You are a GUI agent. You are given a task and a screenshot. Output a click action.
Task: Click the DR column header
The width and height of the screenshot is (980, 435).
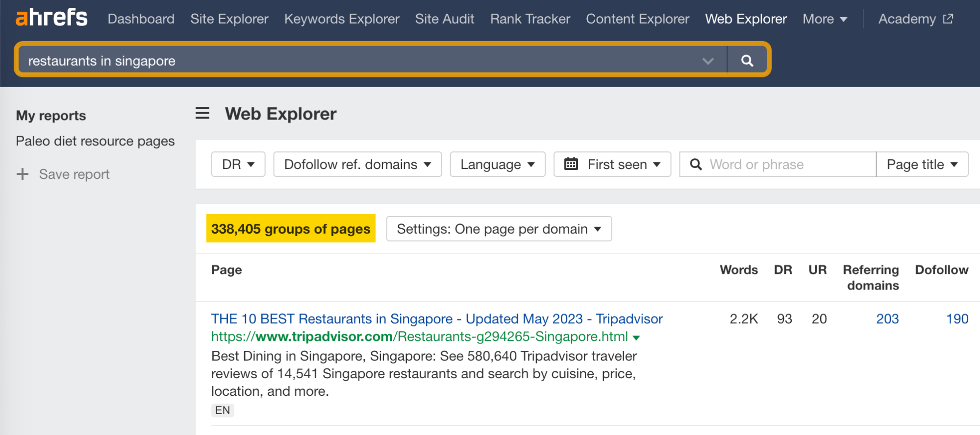coord(783,270)
